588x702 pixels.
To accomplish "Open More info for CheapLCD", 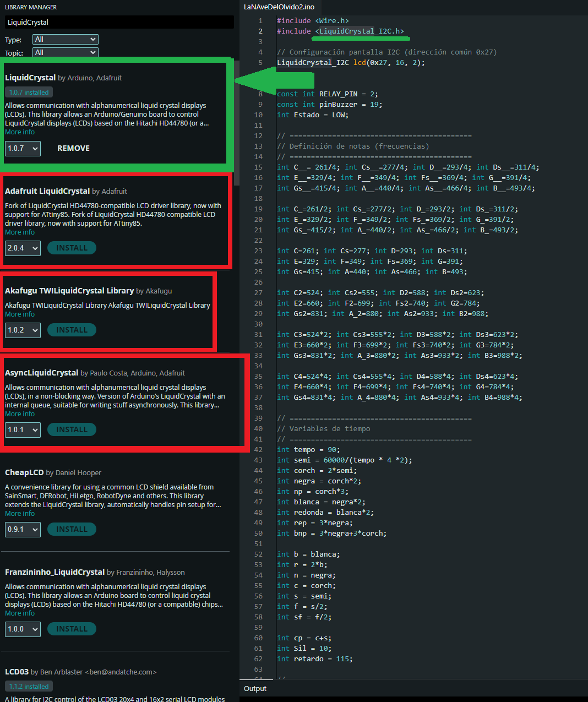I will tap(20, 514).
